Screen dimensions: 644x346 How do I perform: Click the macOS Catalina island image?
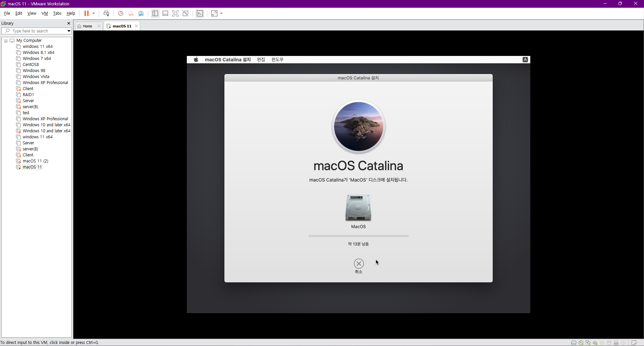click(x=359, y=127)
